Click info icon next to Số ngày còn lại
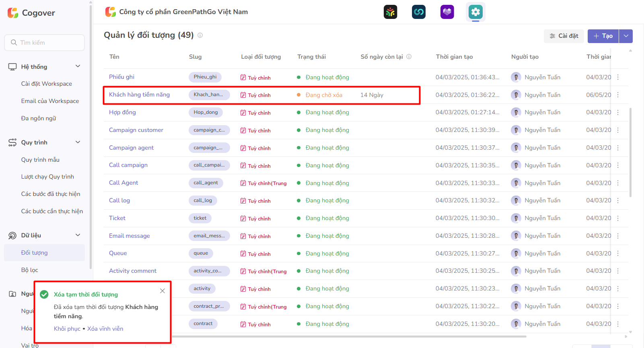This screenshot has height=348, width=644. click(409, 57)
